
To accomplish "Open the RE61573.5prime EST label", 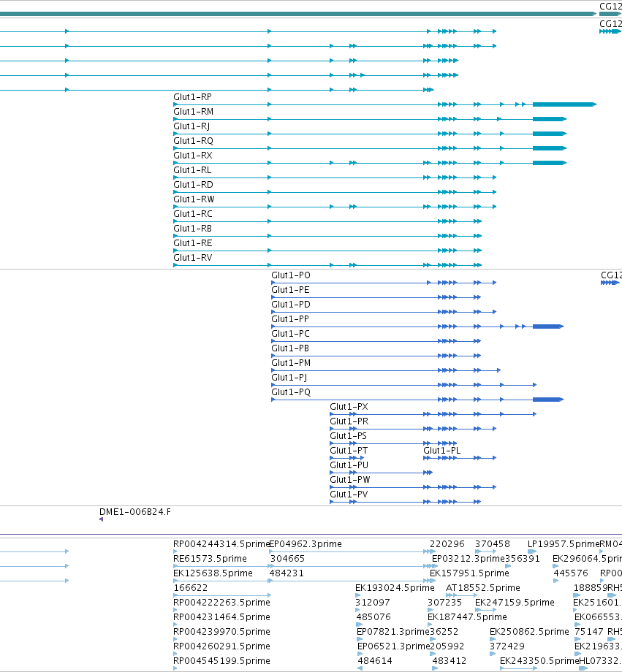I will click(210, 559).
